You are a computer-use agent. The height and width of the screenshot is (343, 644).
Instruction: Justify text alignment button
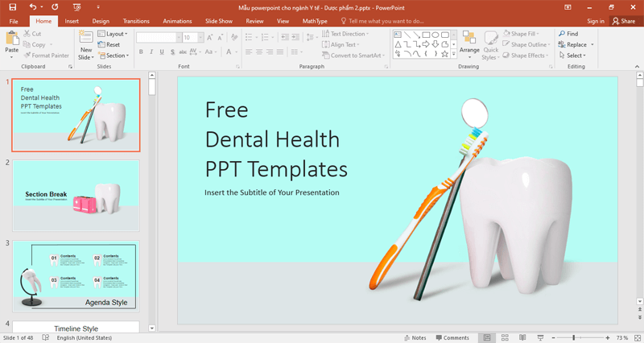pyautogui.click(x=280, y=52)
